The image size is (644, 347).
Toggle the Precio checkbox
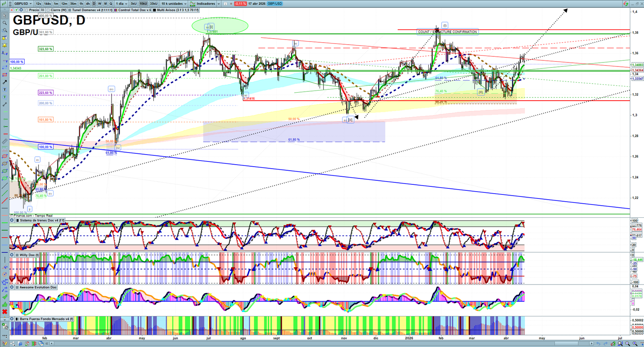27,10
